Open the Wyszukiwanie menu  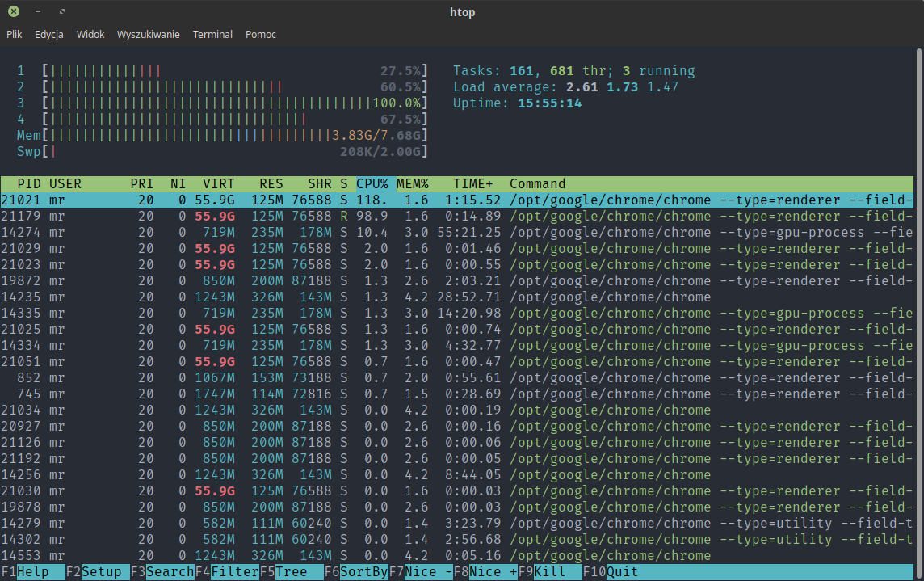point(148,34)
